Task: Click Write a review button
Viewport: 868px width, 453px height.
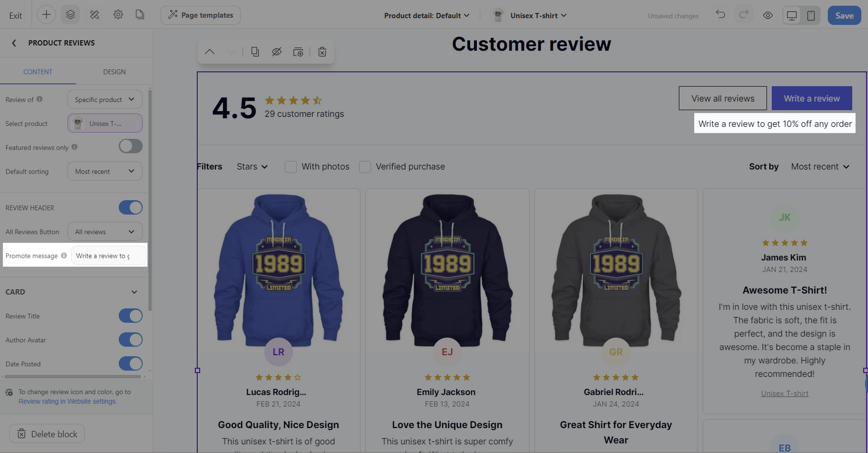Action: click(812, 98)
